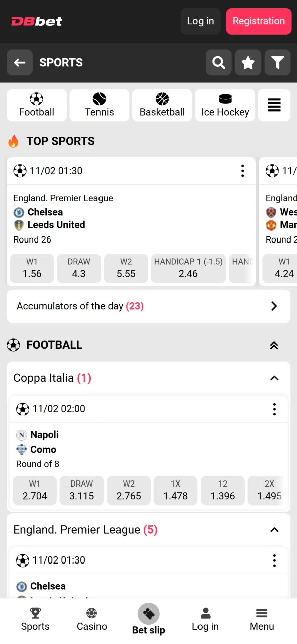This screenshot has height=644, width=297.
Task: Open the all-sports list icon after Ice Hockey
Action: pos(274,105)
